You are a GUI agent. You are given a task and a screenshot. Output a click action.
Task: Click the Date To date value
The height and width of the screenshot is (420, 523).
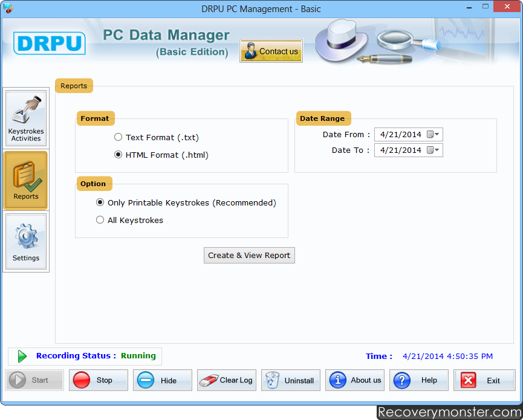401,150
